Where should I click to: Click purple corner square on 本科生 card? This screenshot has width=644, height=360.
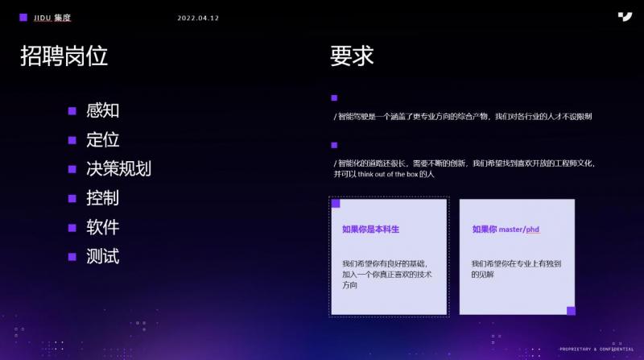(336, 204)
